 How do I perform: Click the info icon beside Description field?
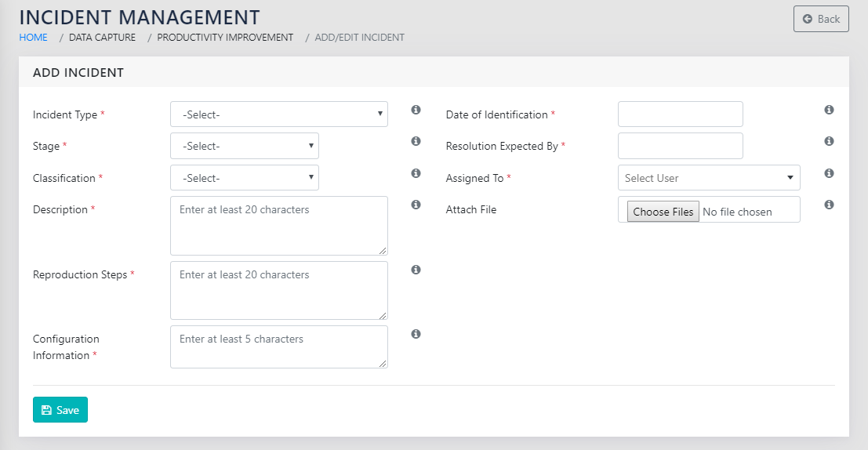416,205
